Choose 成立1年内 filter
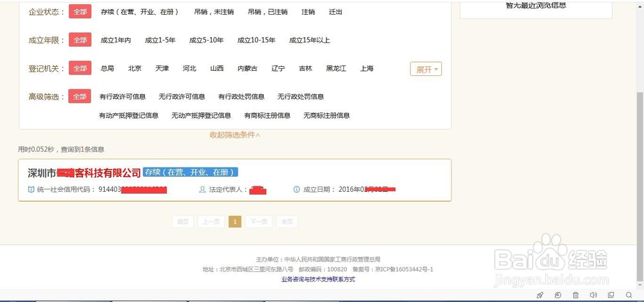Screen dimensions: 644x302 (116, 41)
